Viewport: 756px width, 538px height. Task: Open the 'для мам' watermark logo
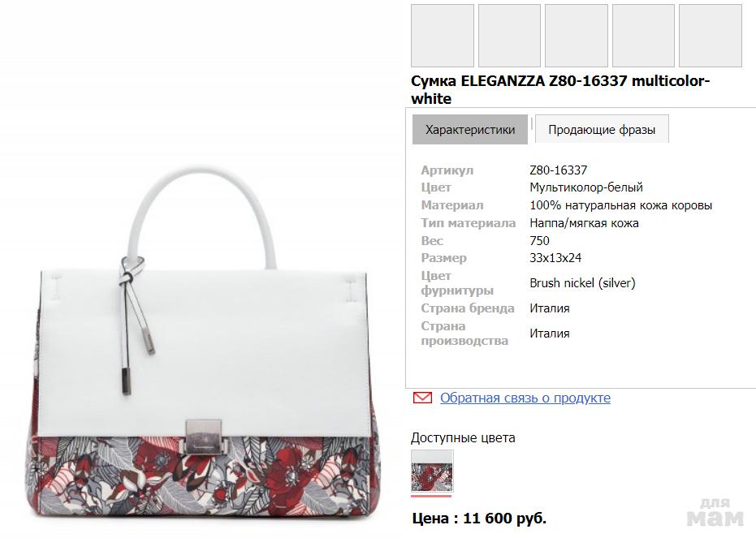click(x=715, y=513)
